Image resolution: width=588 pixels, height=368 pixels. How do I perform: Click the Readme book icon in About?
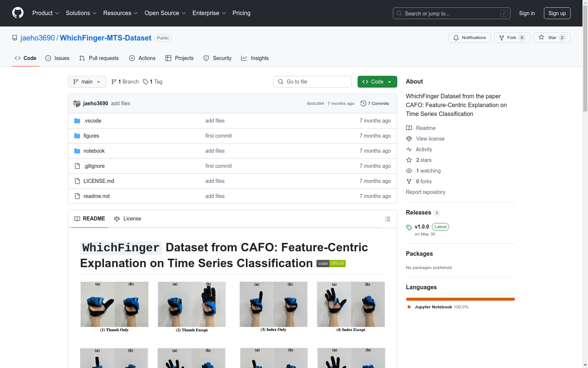pyautogui.click(x=409, y=128)
